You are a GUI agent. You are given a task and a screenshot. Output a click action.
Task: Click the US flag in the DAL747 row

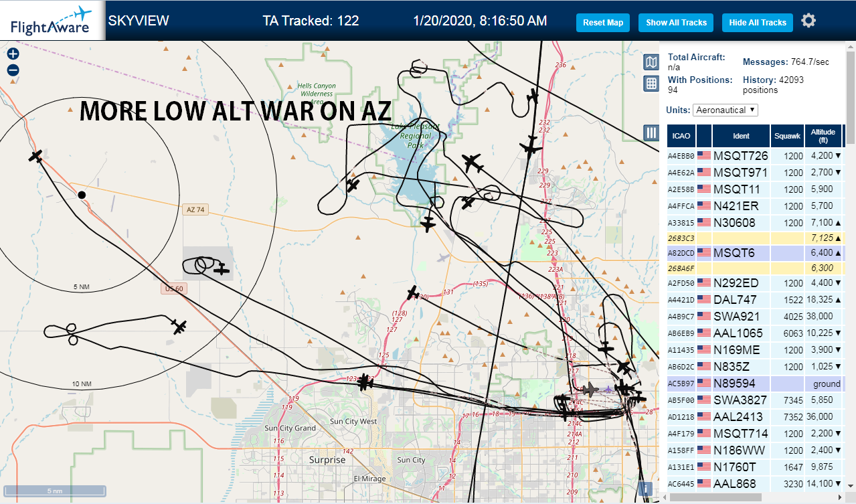tap(703, 299)
